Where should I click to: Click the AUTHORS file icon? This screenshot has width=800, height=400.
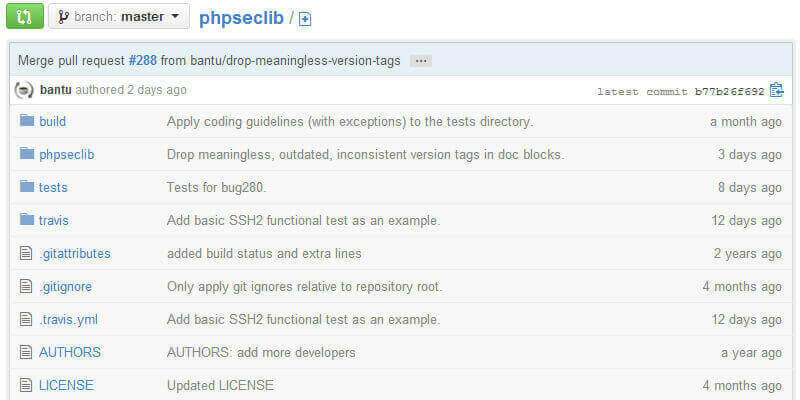[26, 352]
